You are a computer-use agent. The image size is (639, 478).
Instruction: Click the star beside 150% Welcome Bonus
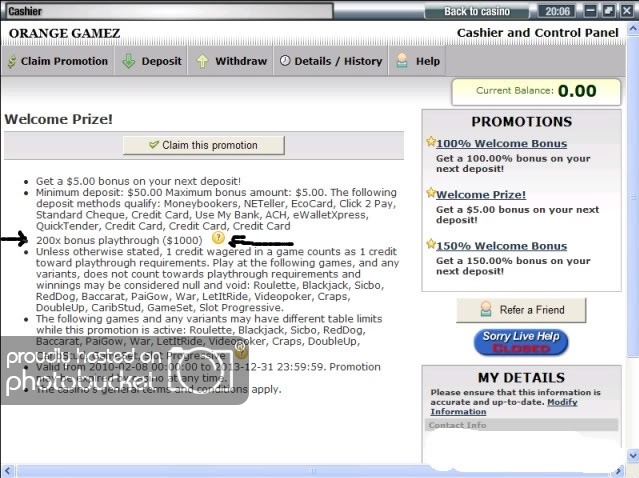[431, 244]
